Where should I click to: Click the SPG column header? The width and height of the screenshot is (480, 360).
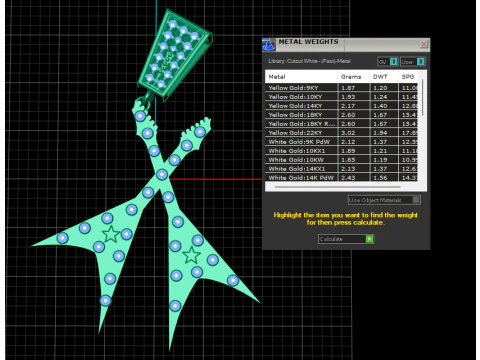[x=408, y=77]
